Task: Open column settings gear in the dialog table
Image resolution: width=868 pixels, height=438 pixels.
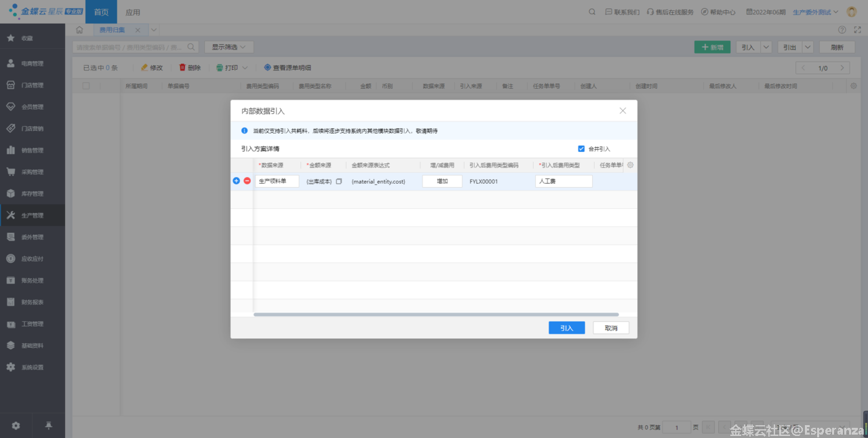Action: 630,165
